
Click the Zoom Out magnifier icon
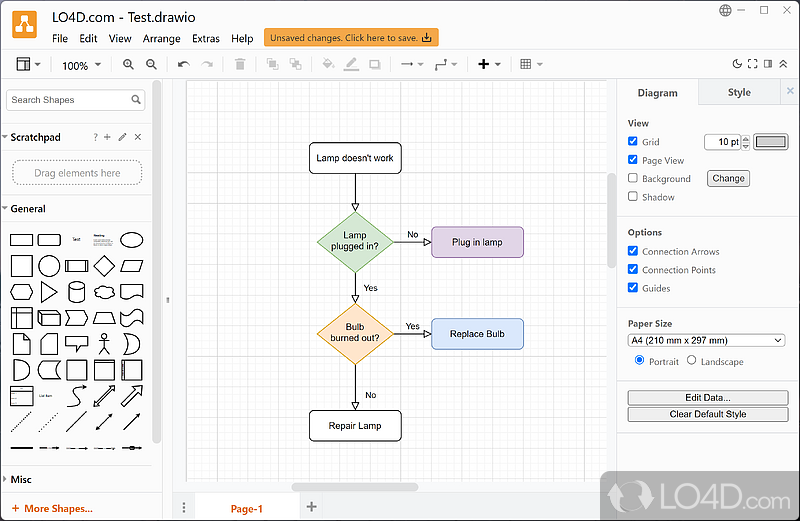coord(151,64)
